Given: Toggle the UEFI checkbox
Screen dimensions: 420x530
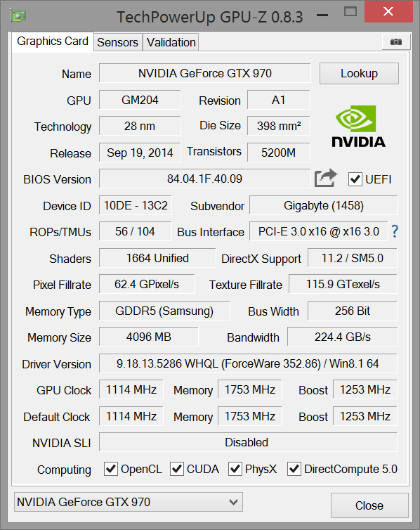Looking at the screenshot, I should (x=355, y=179).
